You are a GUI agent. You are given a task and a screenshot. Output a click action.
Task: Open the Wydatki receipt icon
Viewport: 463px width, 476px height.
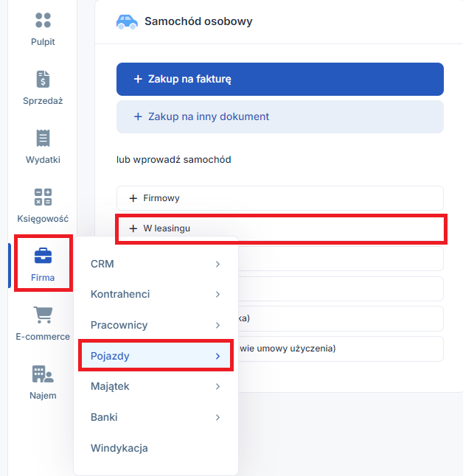click(43, 138)
